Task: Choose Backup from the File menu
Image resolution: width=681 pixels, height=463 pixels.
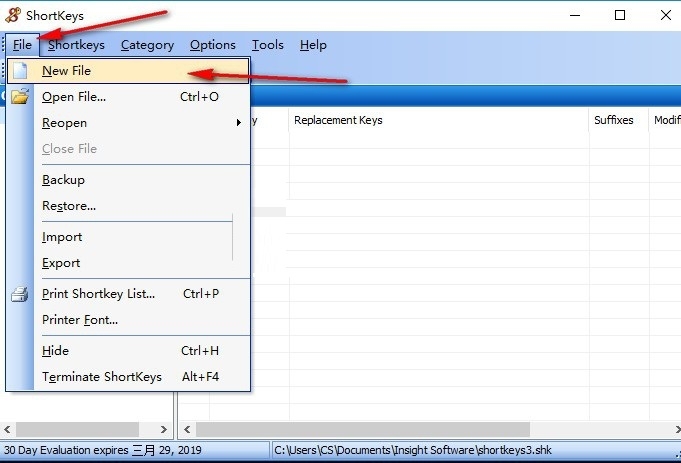Action: 128,180
